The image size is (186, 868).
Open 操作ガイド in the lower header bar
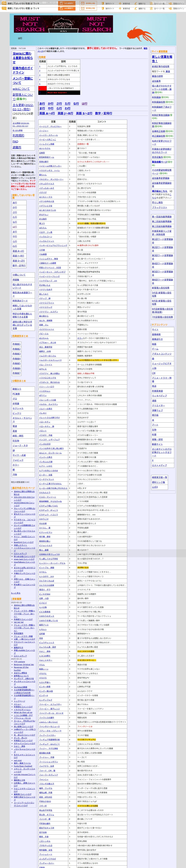108,8
